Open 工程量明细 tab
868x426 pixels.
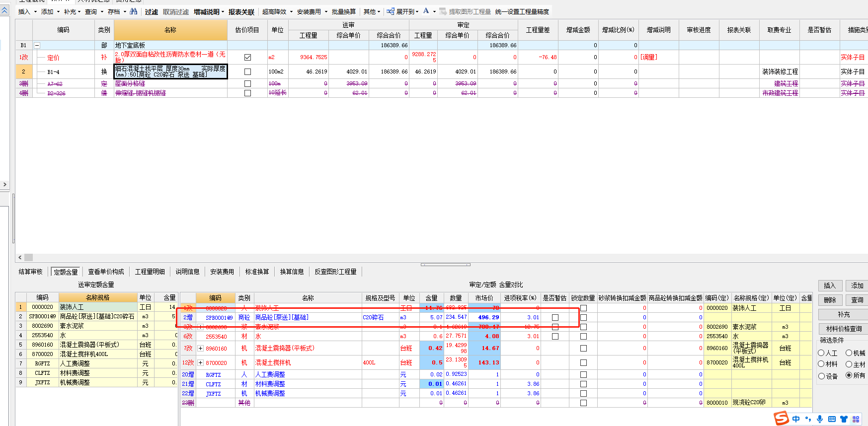pos(150,272)
